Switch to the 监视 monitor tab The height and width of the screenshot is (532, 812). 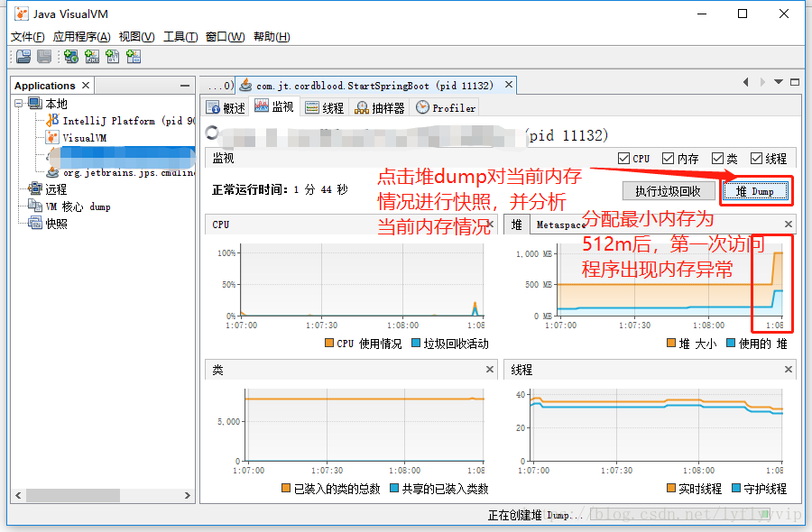coord(274,106)
